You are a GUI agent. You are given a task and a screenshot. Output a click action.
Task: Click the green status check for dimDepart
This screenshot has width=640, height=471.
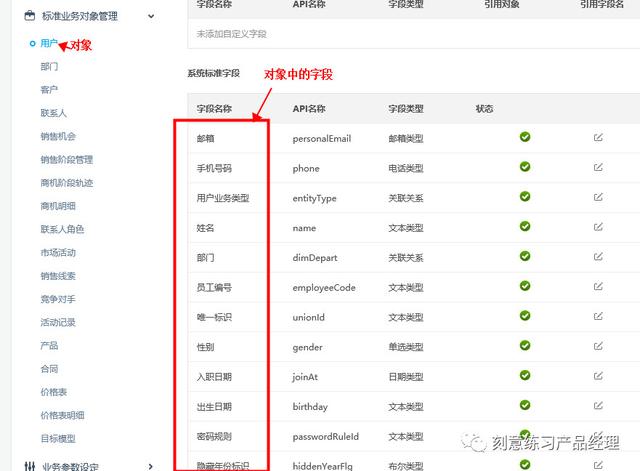[525, 256]
